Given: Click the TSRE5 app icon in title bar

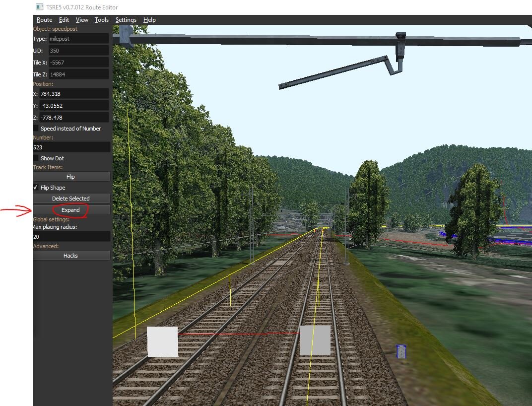Looking at the screenshot, I should pyautogui.click(x=39, y=7).
